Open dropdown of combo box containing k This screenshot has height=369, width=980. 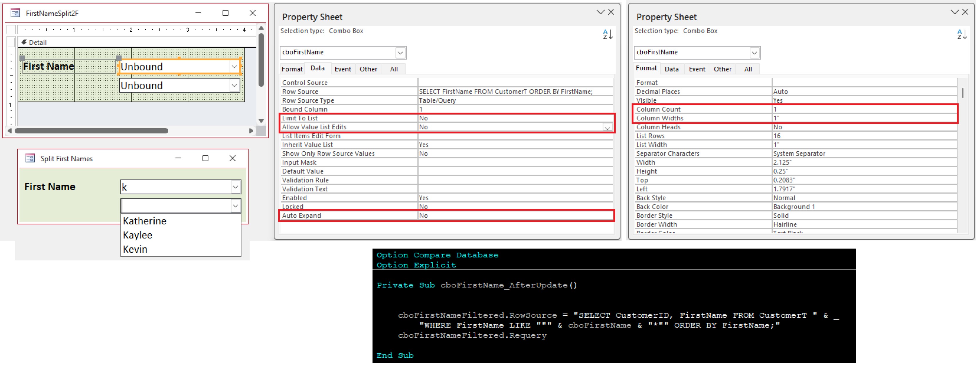[236, 187]
